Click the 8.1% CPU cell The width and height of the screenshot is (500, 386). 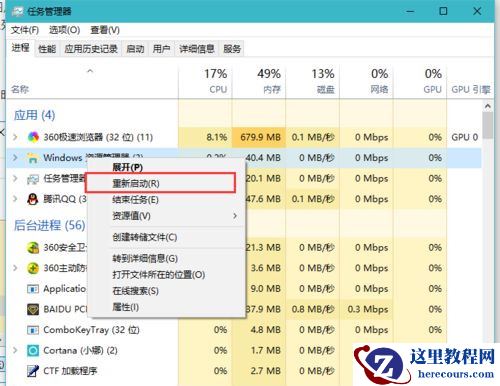tap(205, 137)
